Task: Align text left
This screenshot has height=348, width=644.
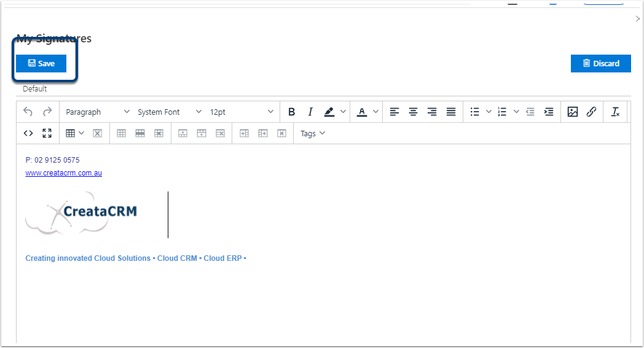Action: 395,112
